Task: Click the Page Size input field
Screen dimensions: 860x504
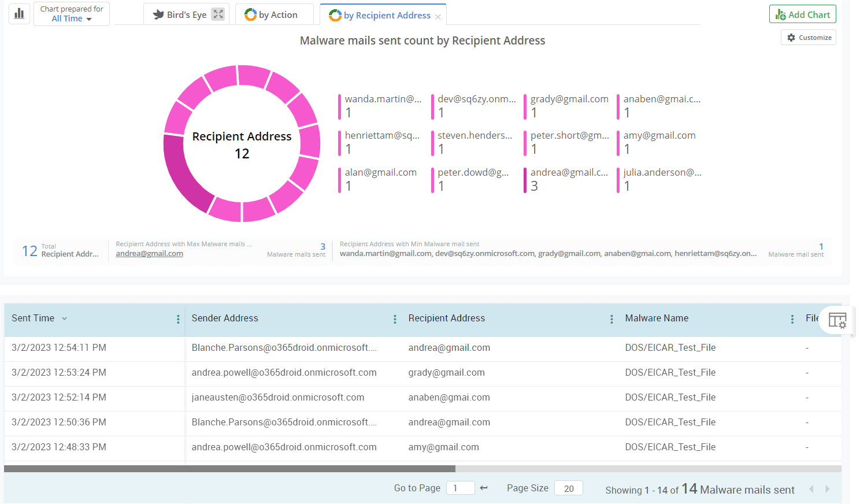Action: pyautogui.click(x=569, y=488)
